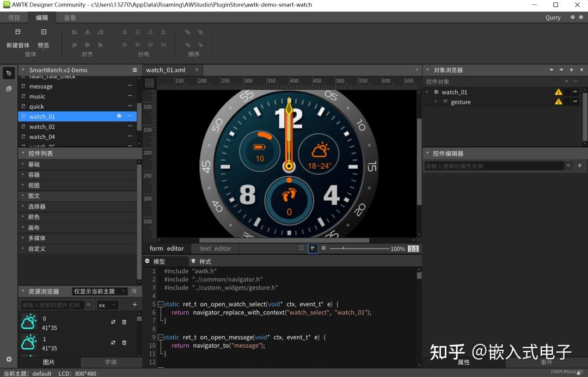The height and width of the screenshot is (377, 588).
Task: Toggle visibility eye for gesture object
Action: point(575,102)
